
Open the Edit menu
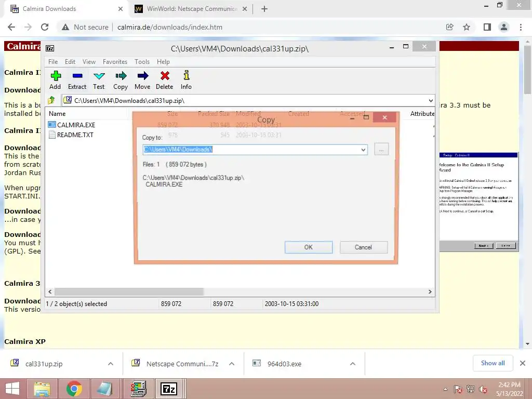point(70,62)
